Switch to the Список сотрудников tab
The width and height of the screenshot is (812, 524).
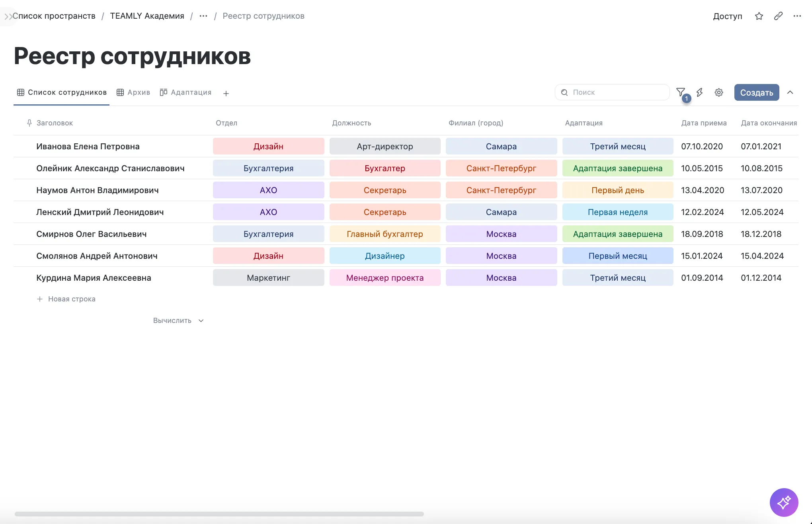click(62, 92)
